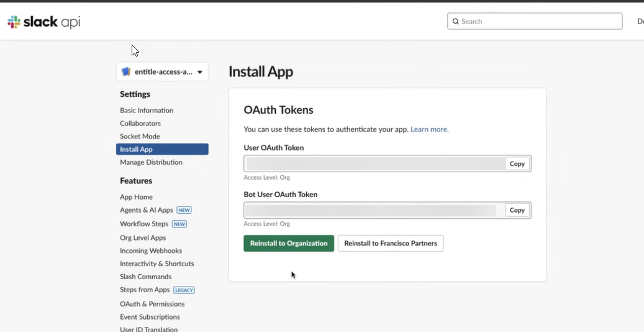Click the Settings section heading
Image resolution: width=644 pixels, height=332 pixels.
135,95
